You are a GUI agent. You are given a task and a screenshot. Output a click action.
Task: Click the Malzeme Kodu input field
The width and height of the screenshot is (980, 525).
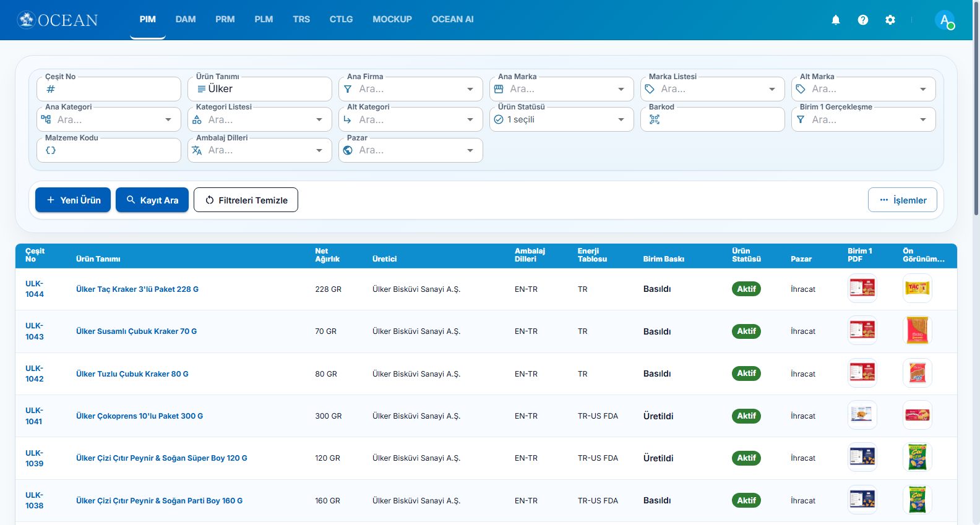click(109, 150)
